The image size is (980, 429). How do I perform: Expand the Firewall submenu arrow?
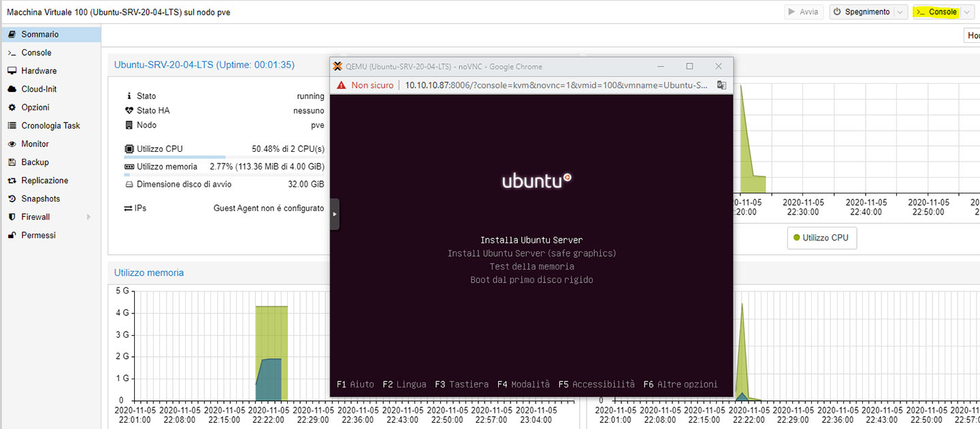pyautogui.click(x=88, y=217)
